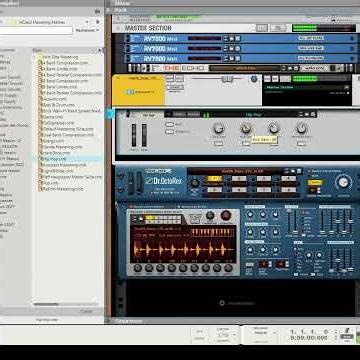Click the Dr. Octo Rex filter frequency slider

pos(289,222)
